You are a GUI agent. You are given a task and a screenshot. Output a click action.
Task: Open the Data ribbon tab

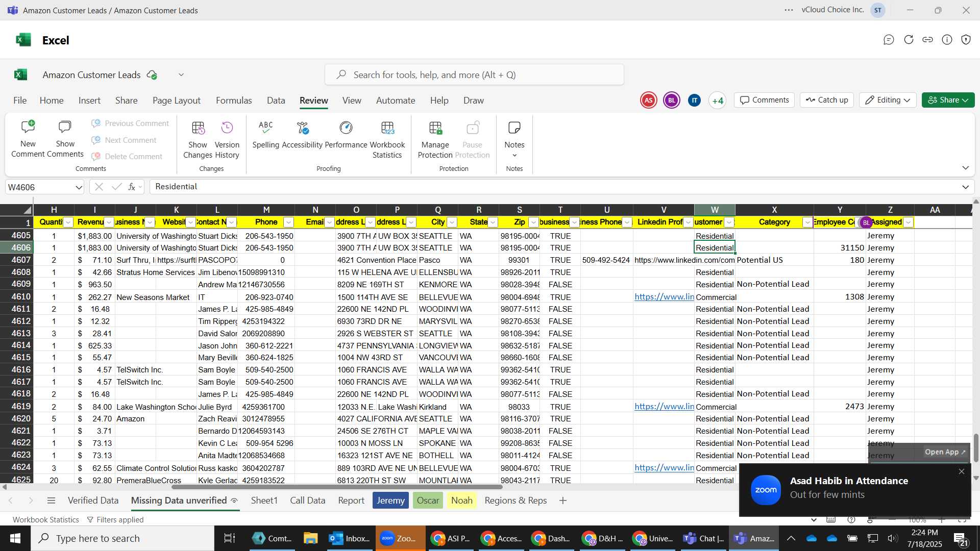276,101
